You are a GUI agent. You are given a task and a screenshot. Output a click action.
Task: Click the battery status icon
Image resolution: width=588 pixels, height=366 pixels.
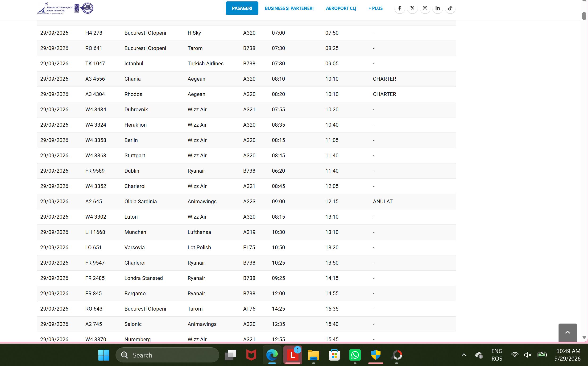[x=542, y=355]
